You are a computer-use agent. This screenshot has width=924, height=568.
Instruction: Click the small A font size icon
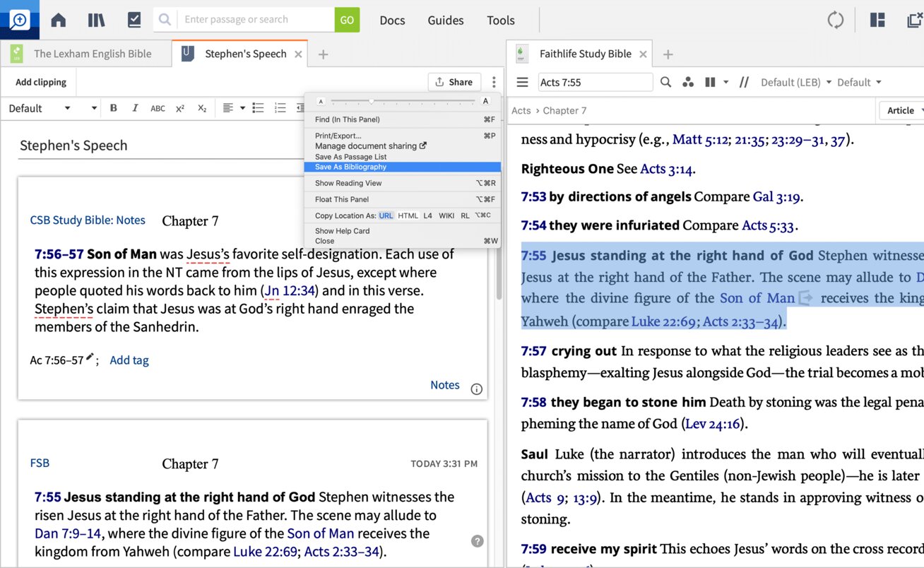321,101
